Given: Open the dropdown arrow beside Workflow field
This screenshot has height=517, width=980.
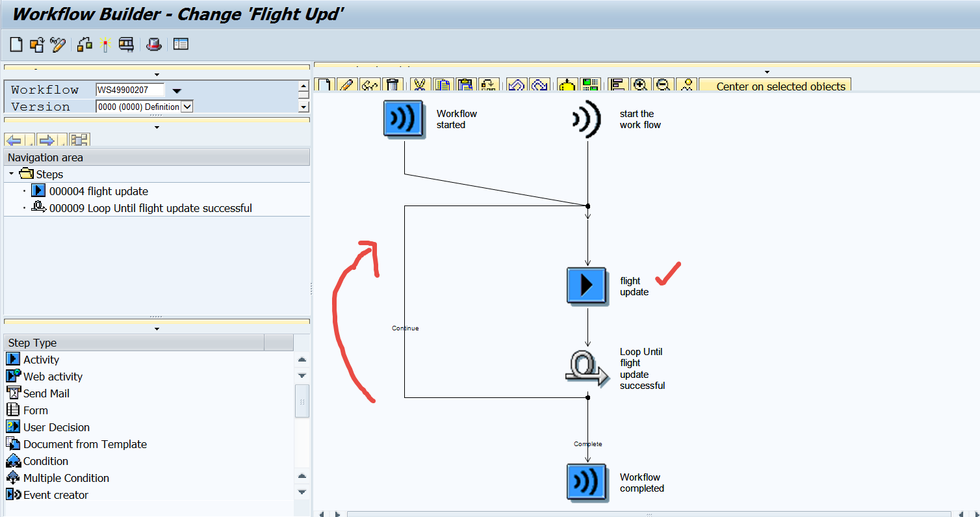Looking at the screenshot, I should pyautogui.click(x=176, y=90).
